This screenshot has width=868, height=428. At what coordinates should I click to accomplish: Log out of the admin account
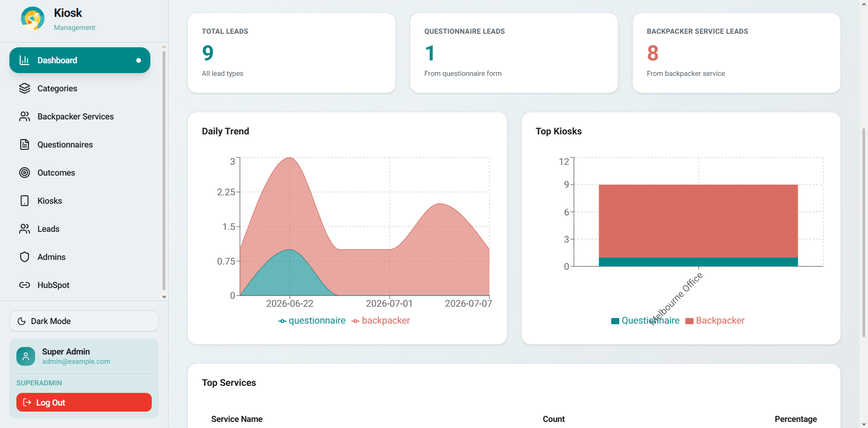coord(84,403)
